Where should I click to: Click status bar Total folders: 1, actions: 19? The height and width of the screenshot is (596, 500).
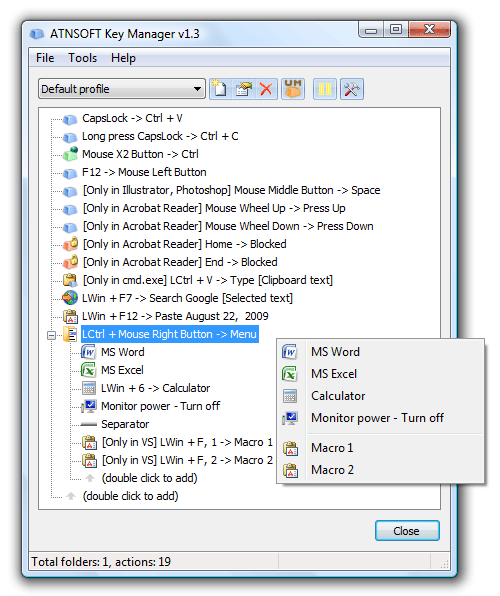(101, 562)
